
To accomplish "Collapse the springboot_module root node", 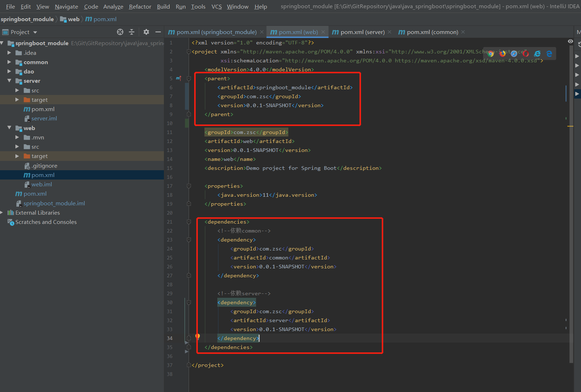I will [2, 43].
